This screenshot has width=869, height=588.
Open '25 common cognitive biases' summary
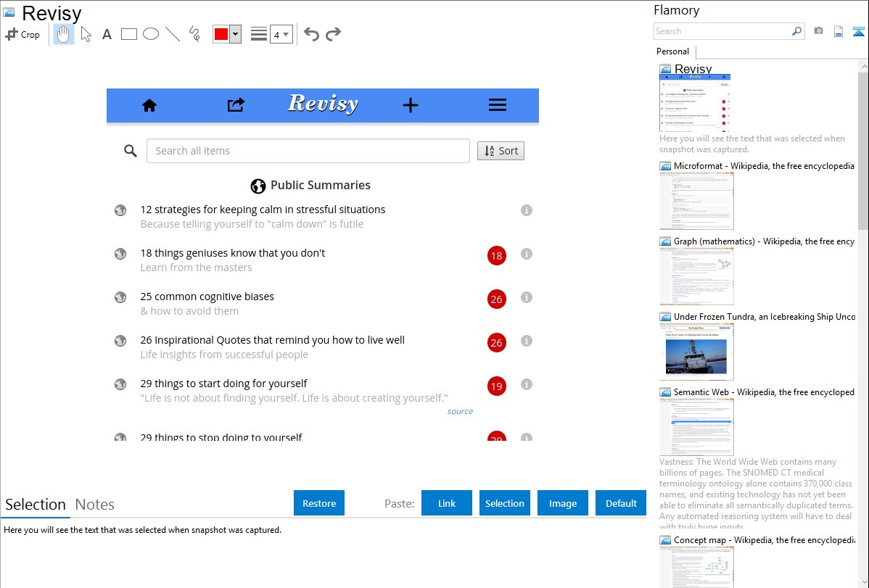207,297
